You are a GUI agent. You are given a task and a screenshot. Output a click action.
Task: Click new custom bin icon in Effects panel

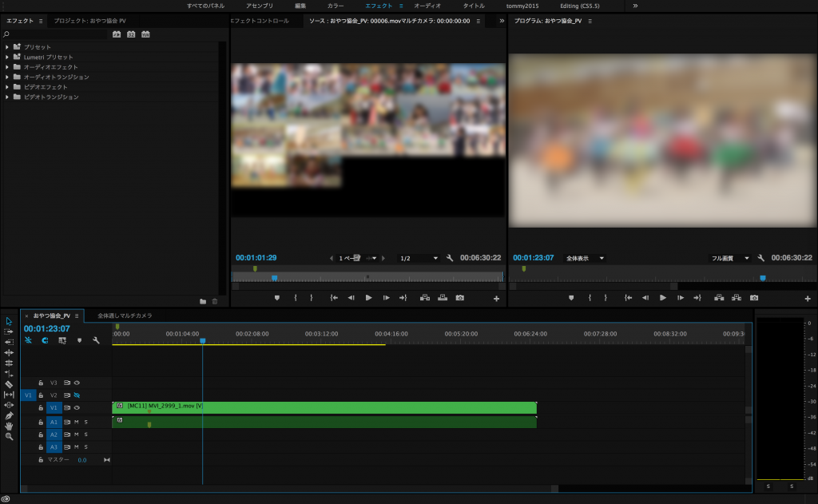(203, 301)
